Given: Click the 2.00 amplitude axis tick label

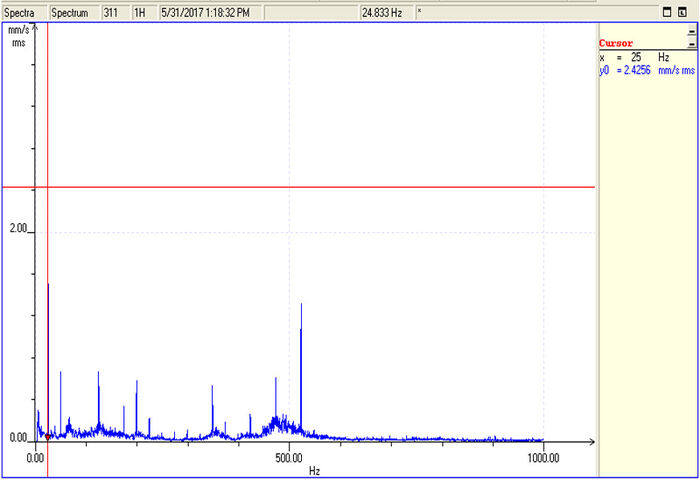Looking at the screenshot, I should point(18,228).
